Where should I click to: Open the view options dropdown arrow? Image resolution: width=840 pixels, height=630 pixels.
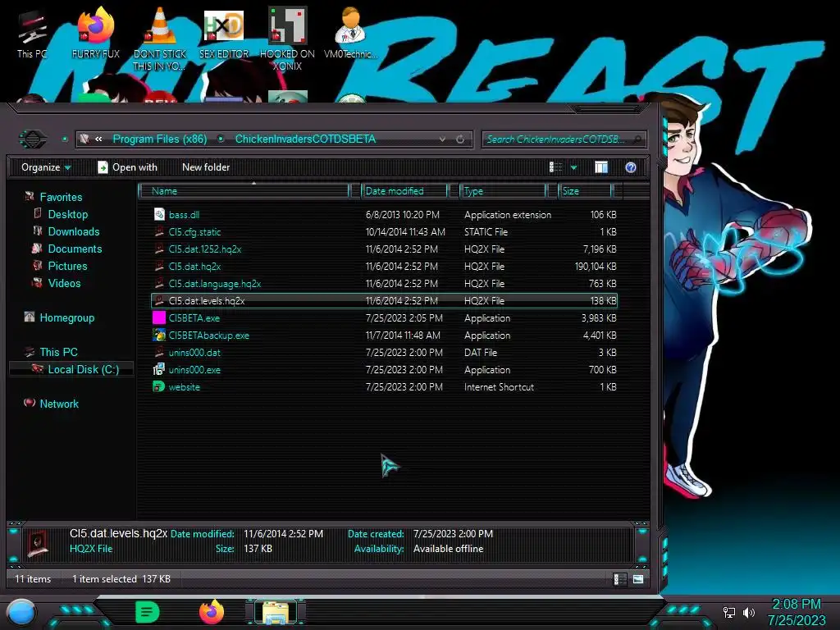(x=573, y=167)
